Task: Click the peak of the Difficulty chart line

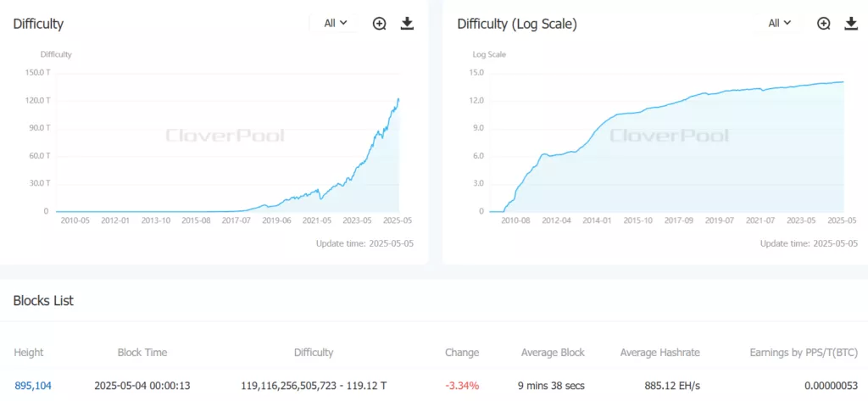Action: pos(399,99)
